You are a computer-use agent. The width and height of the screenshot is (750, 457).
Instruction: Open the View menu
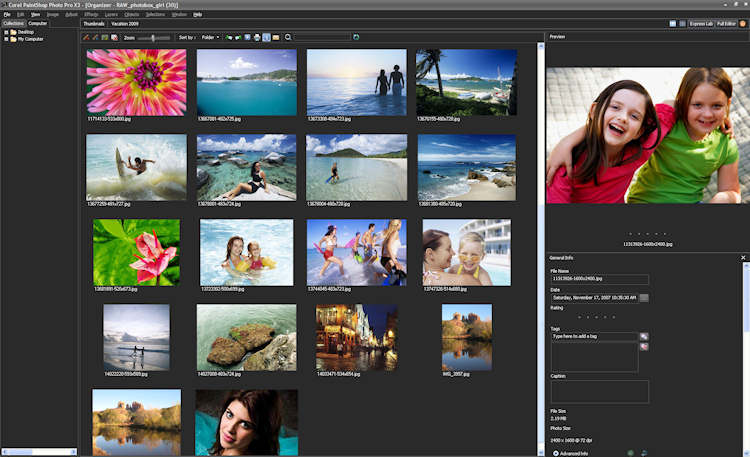35,15
